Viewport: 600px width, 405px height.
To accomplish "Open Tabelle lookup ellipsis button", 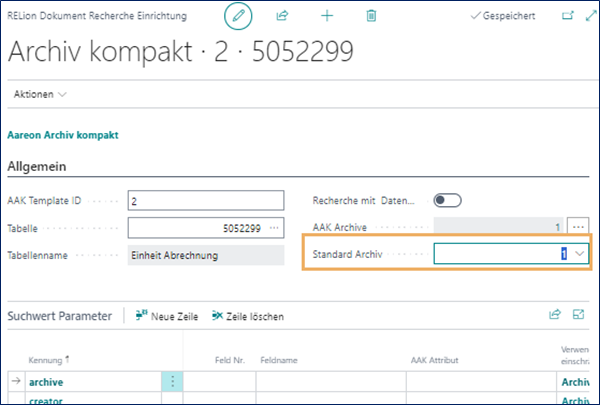I will 274,228.
